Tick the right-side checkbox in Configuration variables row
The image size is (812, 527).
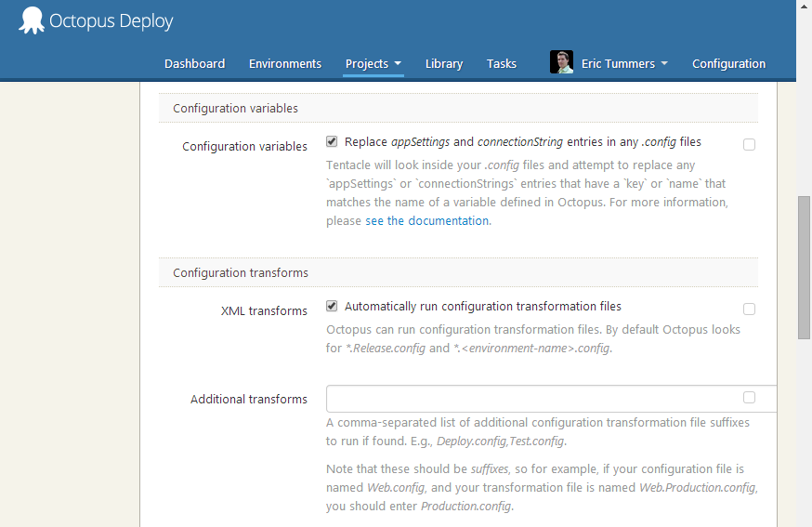pos(749,145)
